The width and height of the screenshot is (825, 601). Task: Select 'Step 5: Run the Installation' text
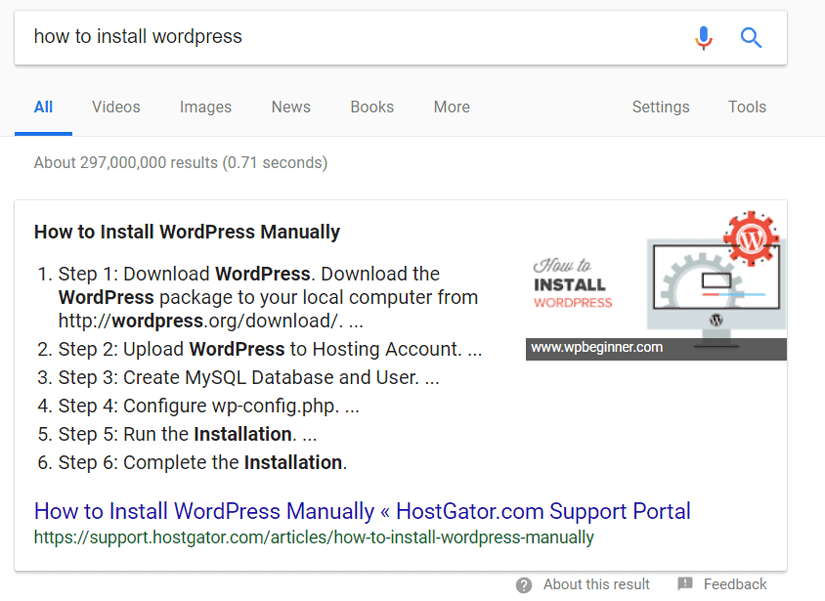(177, 435)
